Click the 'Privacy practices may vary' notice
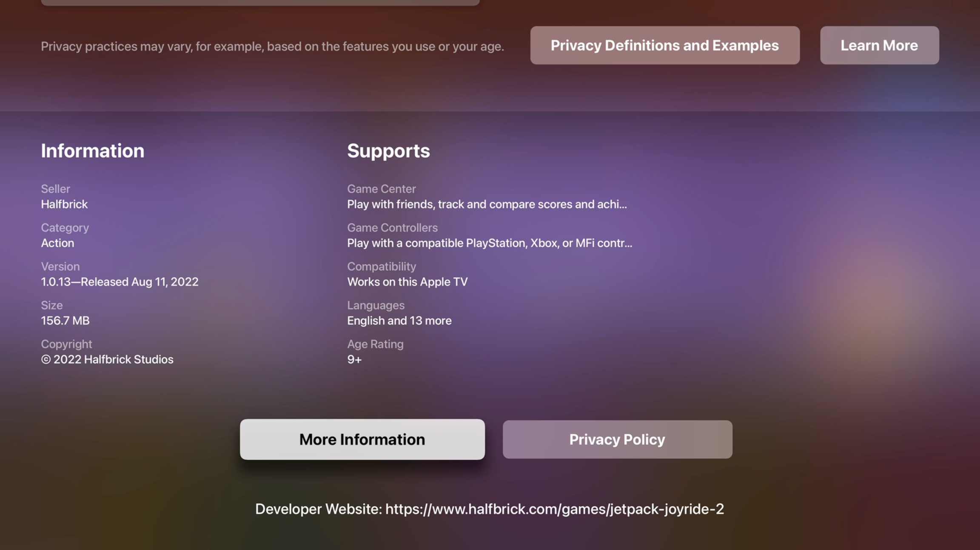This screenshot has height=550, width=980. [272, 46]
